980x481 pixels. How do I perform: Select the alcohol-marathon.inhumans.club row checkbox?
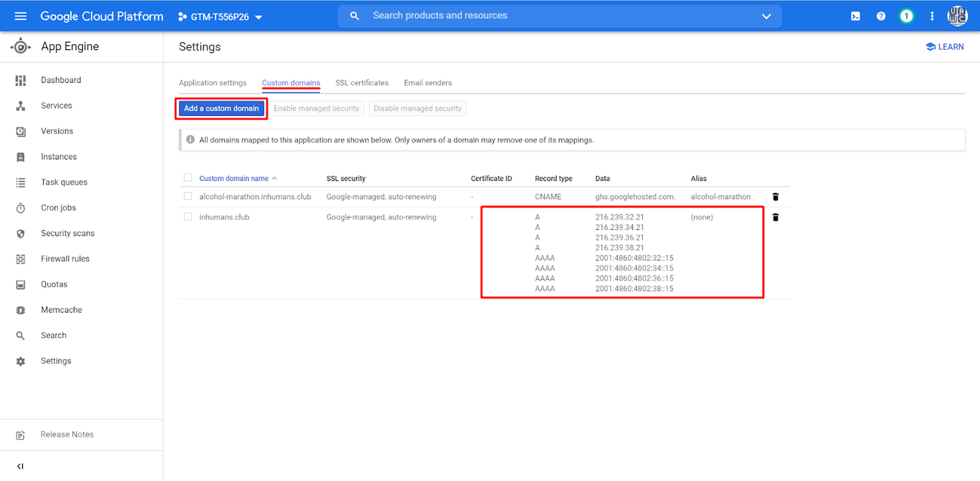(x=188, y=196)
